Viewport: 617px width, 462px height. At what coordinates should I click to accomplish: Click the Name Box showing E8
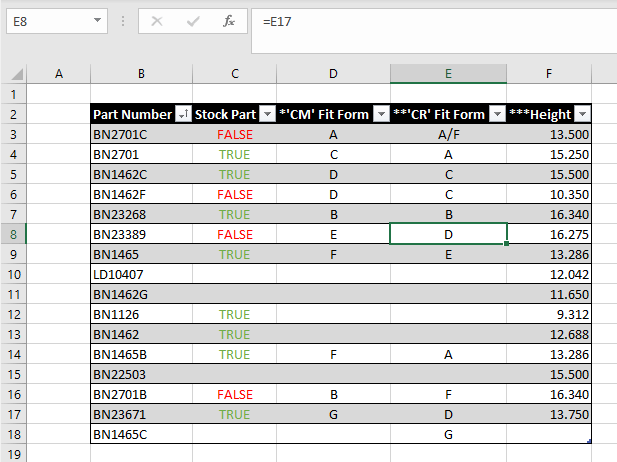57,21
